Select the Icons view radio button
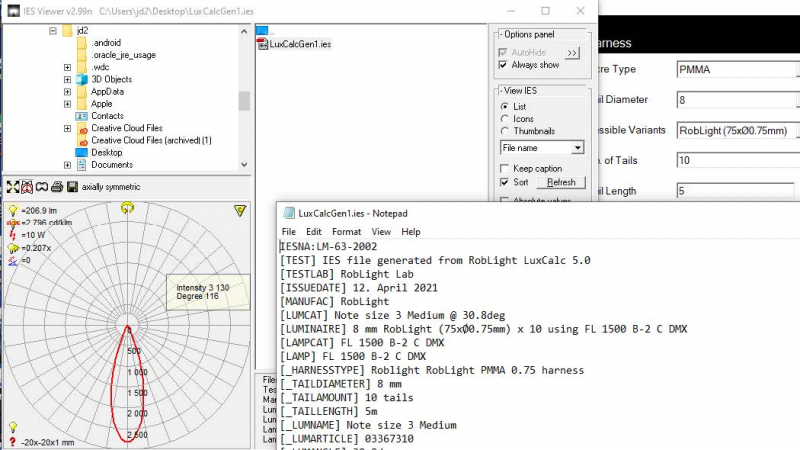Screen dimensions: 800x450 [x=504, y=118]
